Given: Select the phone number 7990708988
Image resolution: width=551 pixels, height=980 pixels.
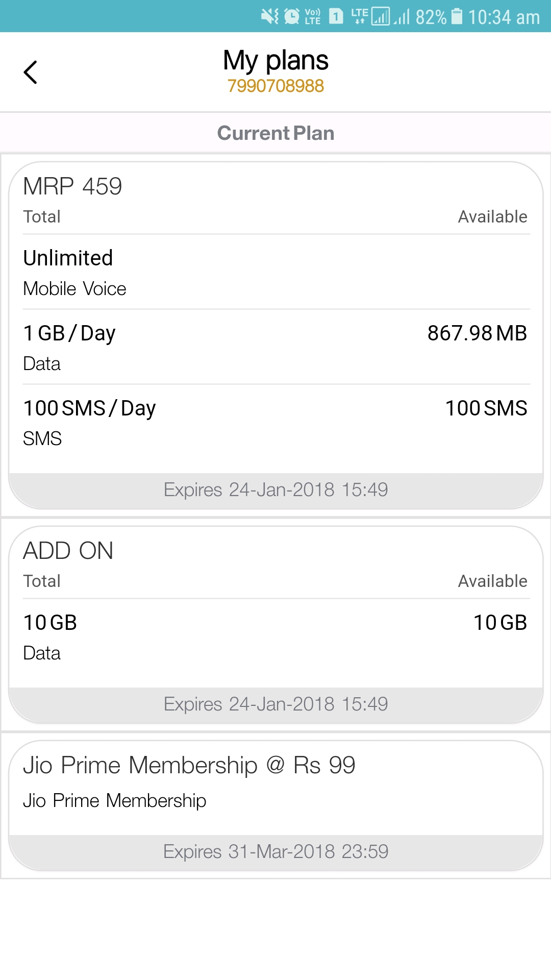Looking at the screenshot, I should (275, 86).
